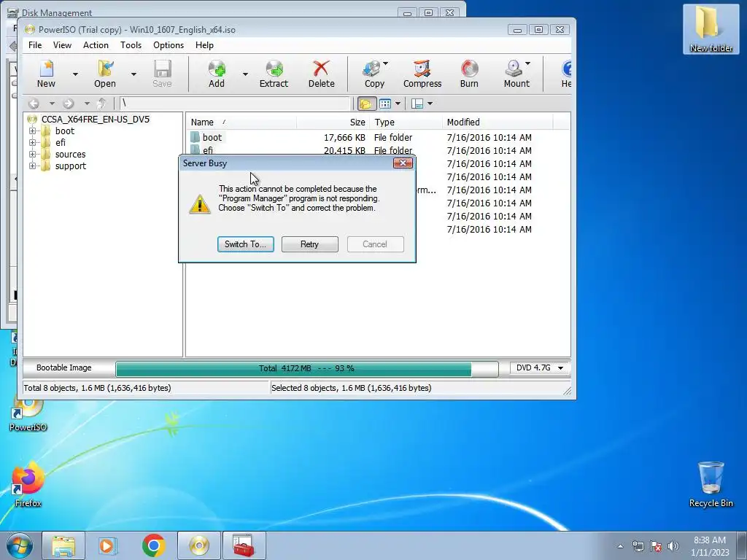The width and height of the screenshot is (747, 560).
Task: Open the Mount button dropdown arrow
Action: click(527, 63)
